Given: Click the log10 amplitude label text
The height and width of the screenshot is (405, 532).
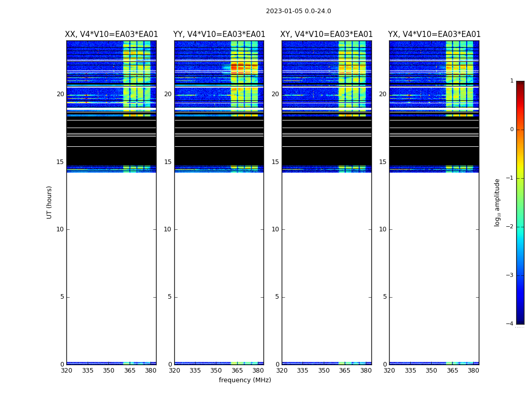Looking at the screenshot, I should (x=497, y=202).
